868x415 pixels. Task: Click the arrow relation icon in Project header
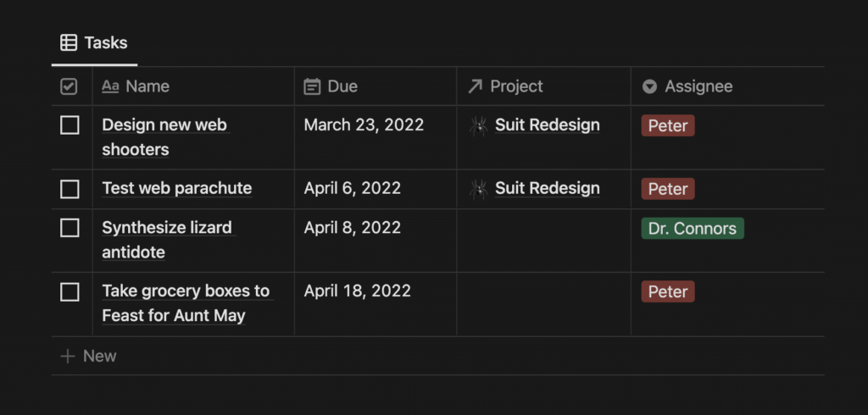475,86
